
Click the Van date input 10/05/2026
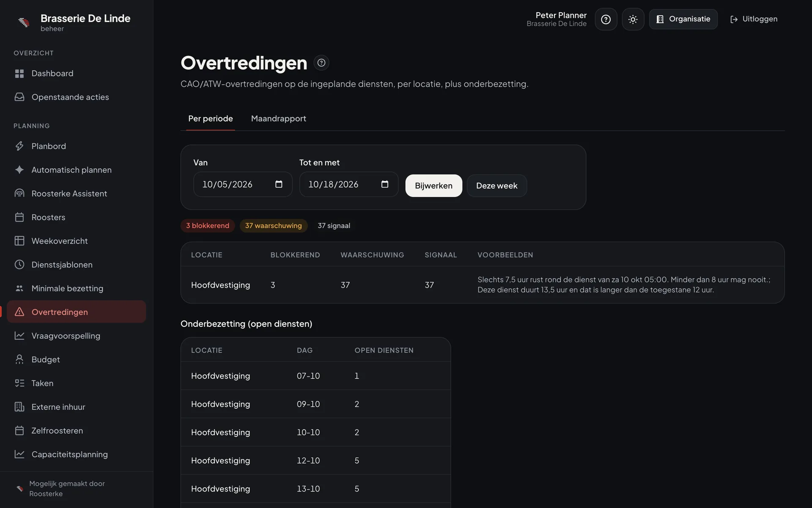click(x=243, y=184)
